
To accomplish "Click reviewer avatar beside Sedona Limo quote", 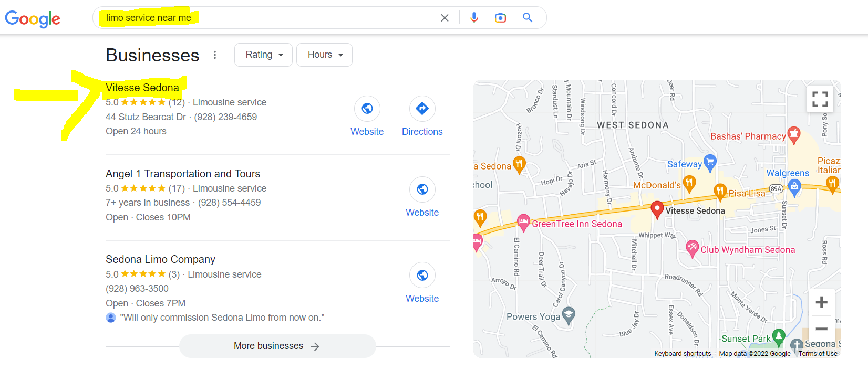I will 111,318.
